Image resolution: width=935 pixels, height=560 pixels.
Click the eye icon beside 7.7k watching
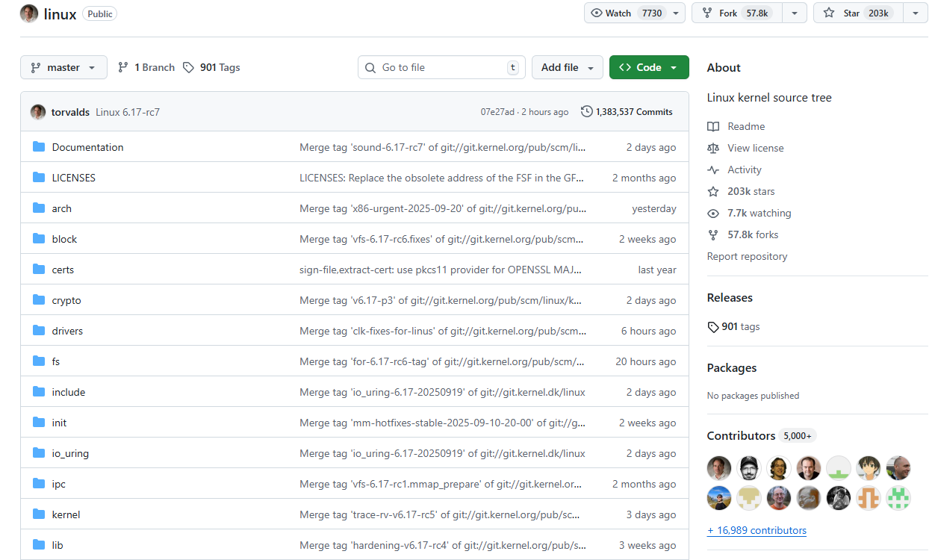[x=713, y=213]
